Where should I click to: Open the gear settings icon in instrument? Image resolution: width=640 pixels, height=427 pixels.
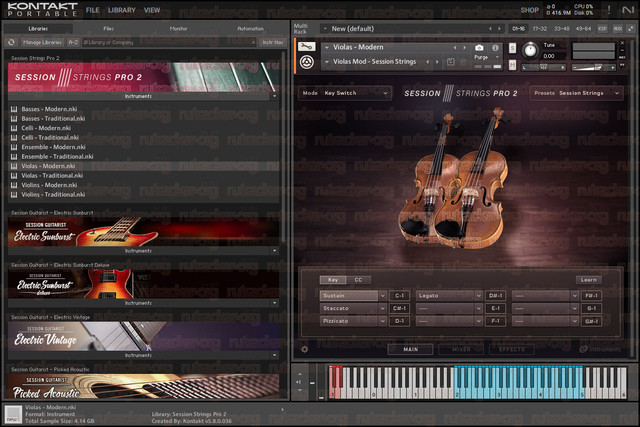point(304,349)
